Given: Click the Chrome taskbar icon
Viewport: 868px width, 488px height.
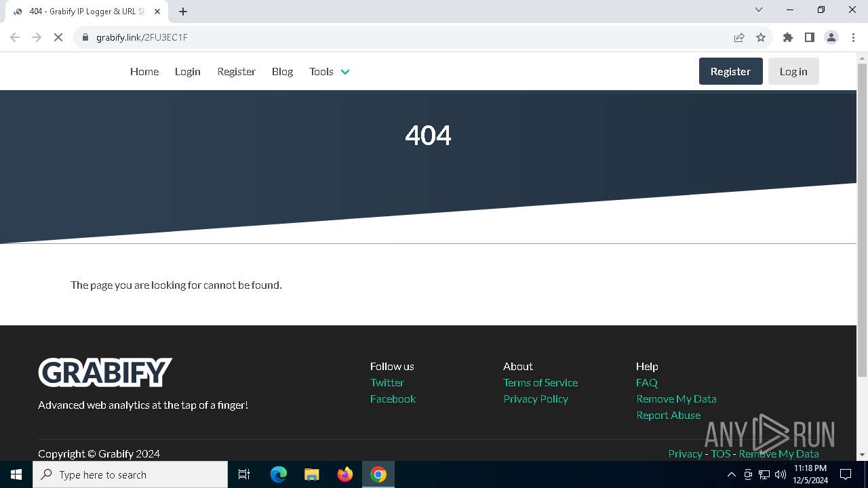Looking at the screenshot, I should pos(378,474).
